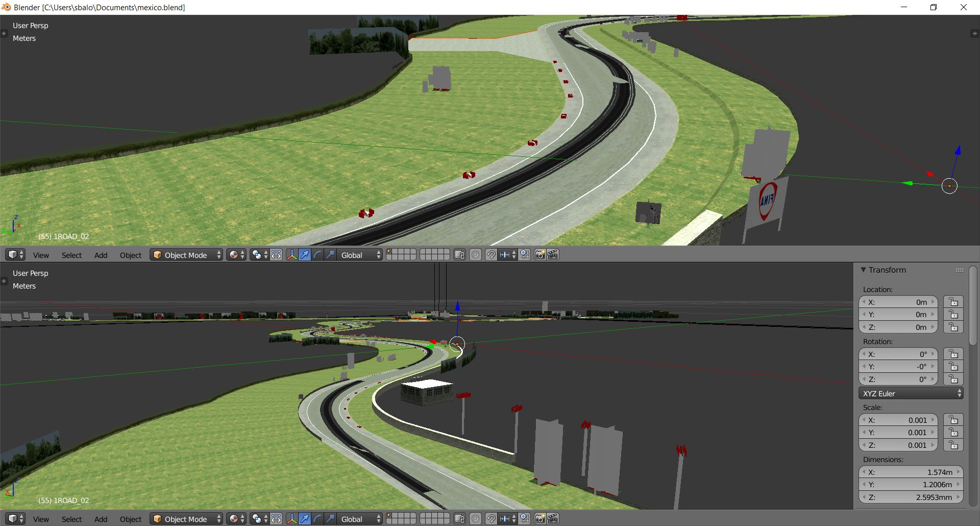Click the Transform panel drag grip
Image resolution: width=980 pixels, height=526 pixels.
tap(960, 270)
